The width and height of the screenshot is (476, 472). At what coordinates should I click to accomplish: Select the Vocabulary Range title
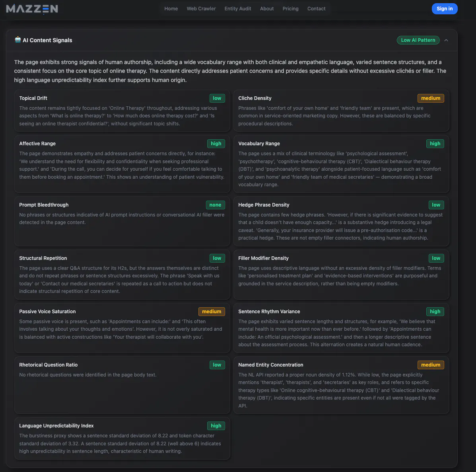point(259,143)
